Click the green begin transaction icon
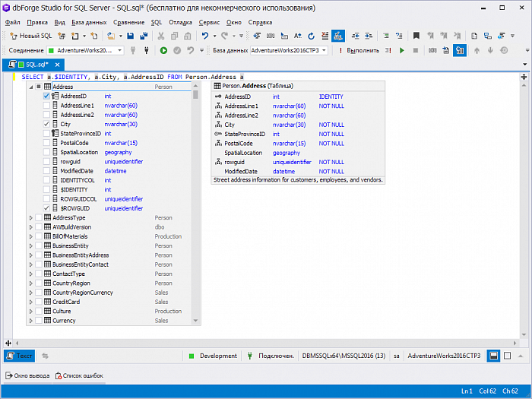 click(x=163, y=51)
